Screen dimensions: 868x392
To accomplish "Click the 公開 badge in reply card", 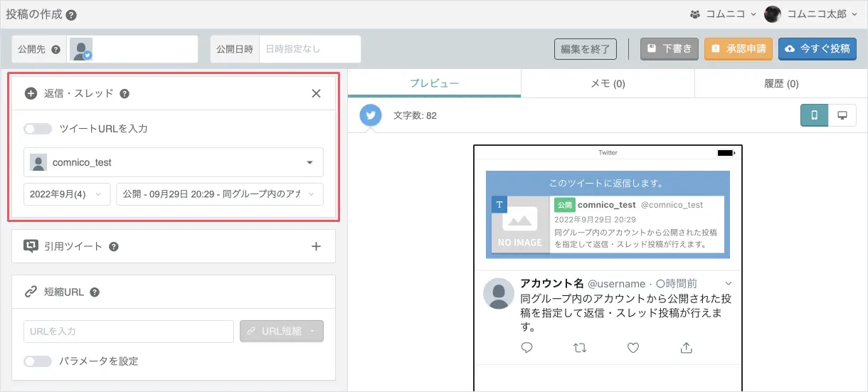I will click(x=564, y=205).
